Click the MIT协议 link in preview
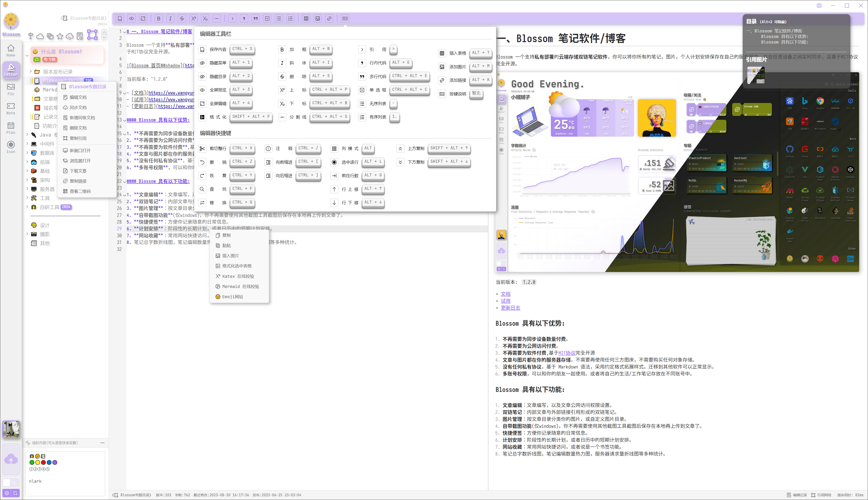 567,353
